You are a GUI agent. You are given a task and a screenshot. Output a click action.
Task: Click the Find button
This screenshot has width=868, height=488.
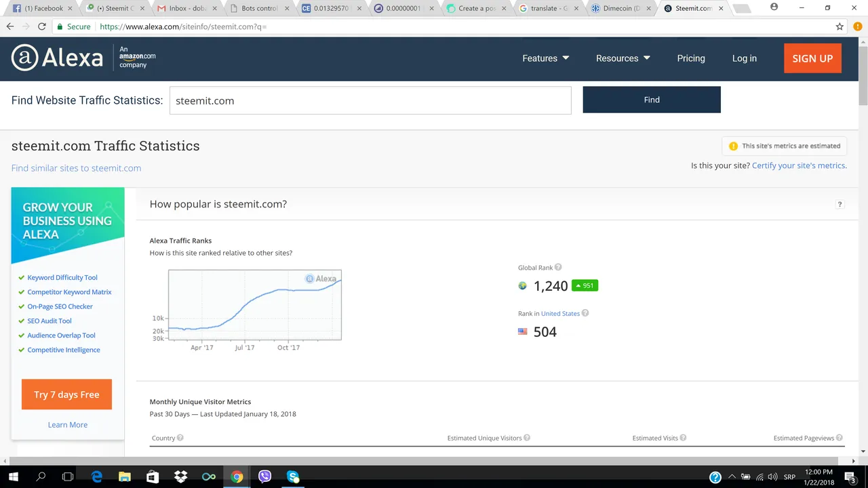point(652,100)
